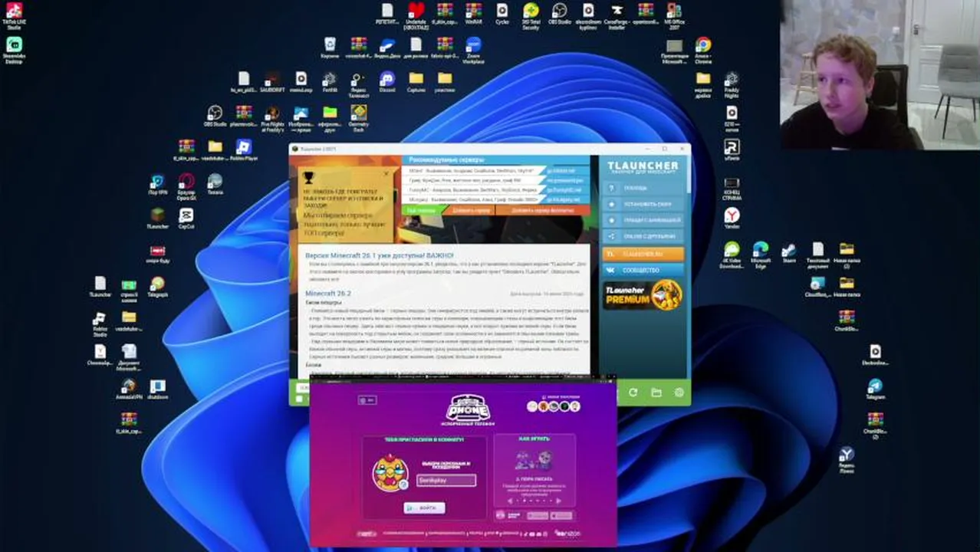Show previous how-to-play slide arrow
This screenshot has width=980, height=552.
[x=511, y=501]
